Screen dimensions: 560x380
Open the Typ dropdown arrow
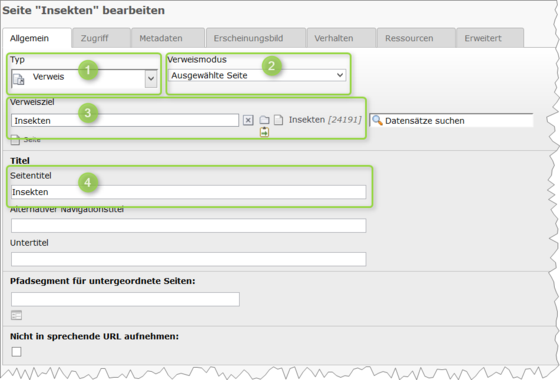click(x=151, y=78)
